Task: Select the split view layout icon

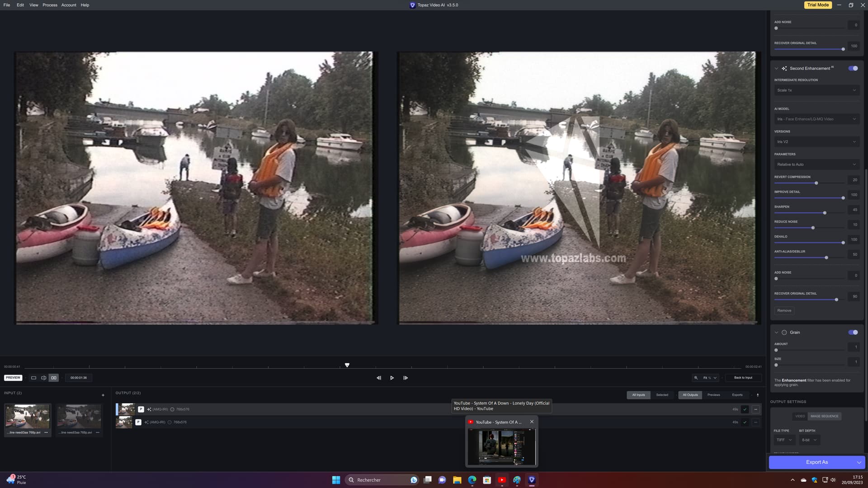Action: [x=44, y=378]
